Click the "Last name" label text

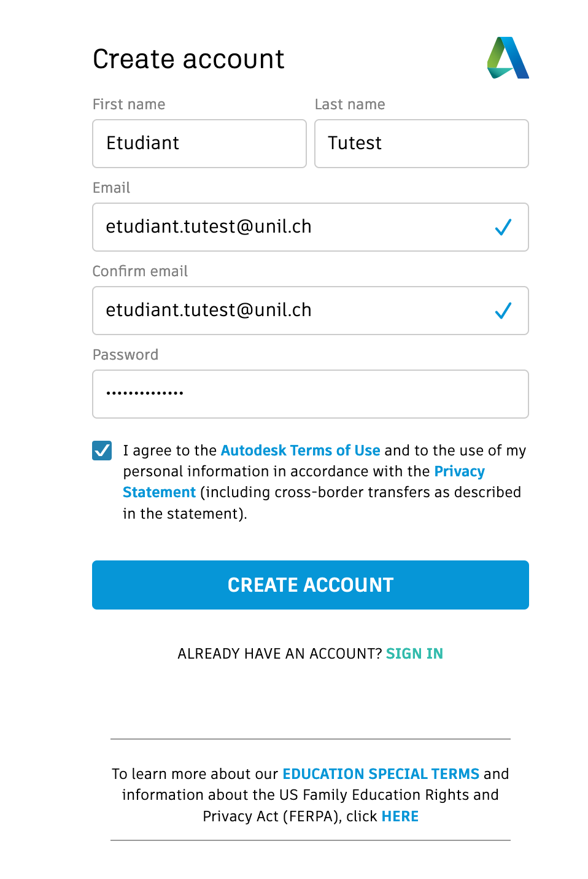350,104
